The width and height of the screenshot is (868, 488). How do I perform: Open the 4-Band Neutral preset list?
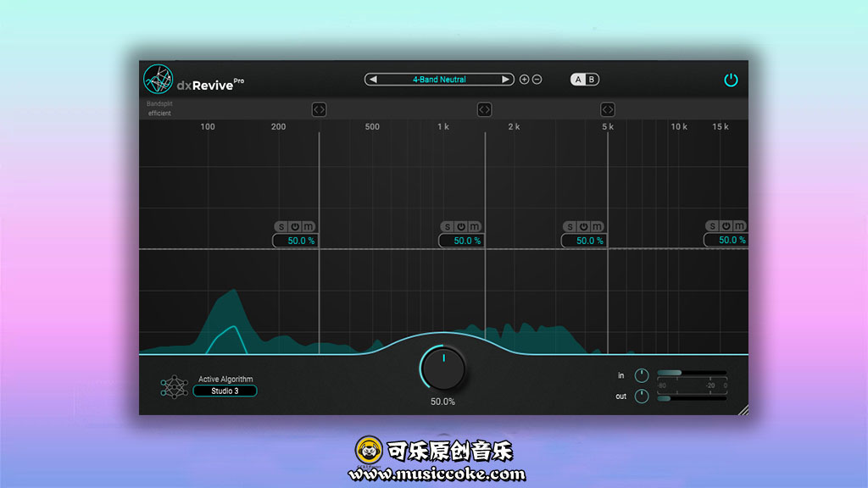(x=439, y=80)
